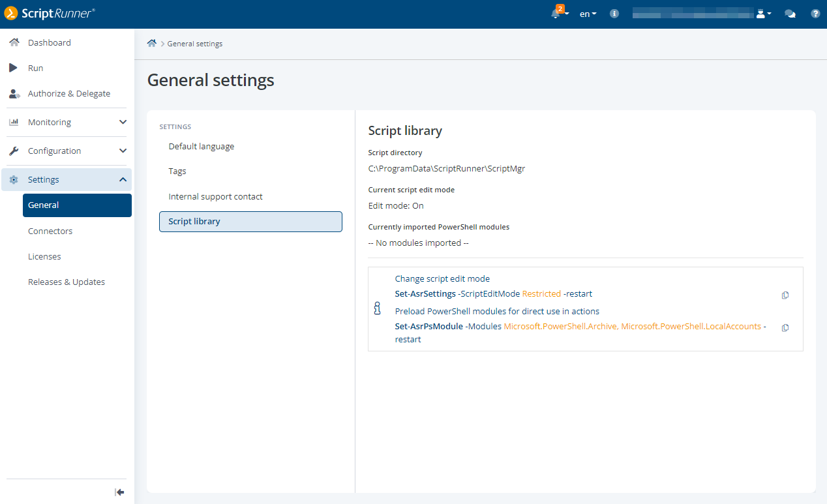Screen dimensions: 827x504
Task: Open the chat feedback icon
Action: point(790,14)
